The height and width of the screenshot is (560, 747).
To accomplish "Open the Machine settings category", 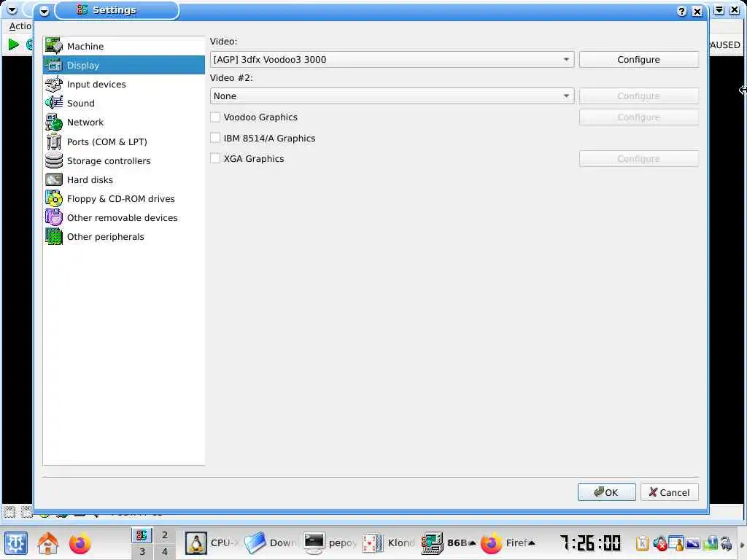I will point(123,46).
